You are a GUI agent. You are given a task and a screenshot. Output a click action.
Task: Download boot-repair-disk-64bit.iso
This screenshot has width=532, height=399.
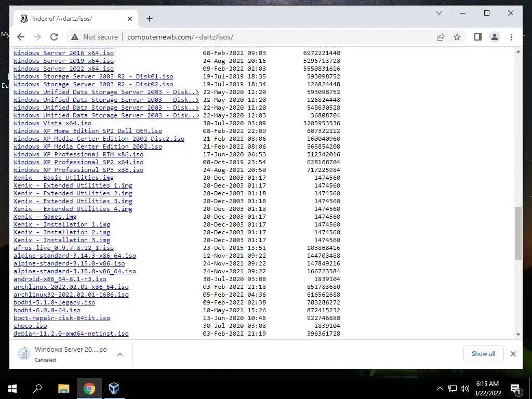pos(62,318)
